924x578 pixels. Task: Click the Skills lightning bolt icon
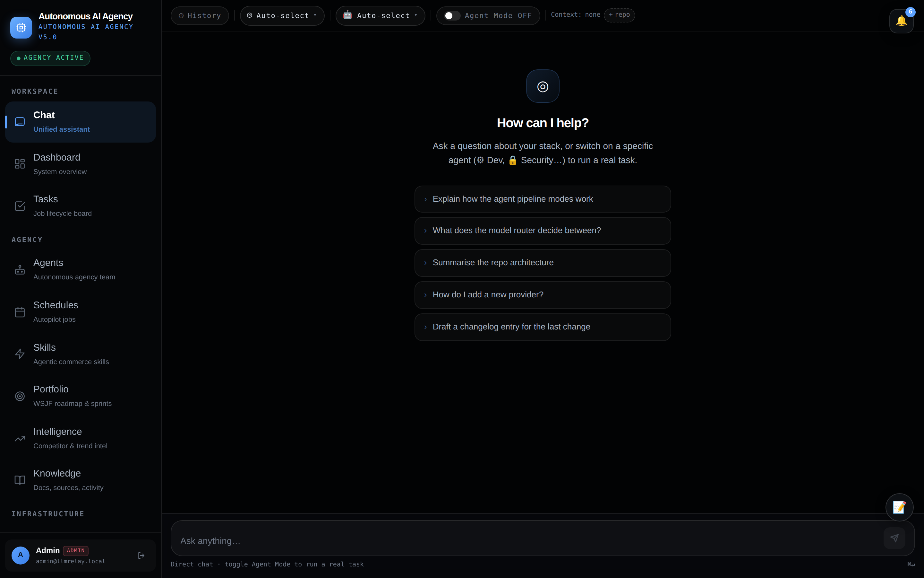pos(20,354)
